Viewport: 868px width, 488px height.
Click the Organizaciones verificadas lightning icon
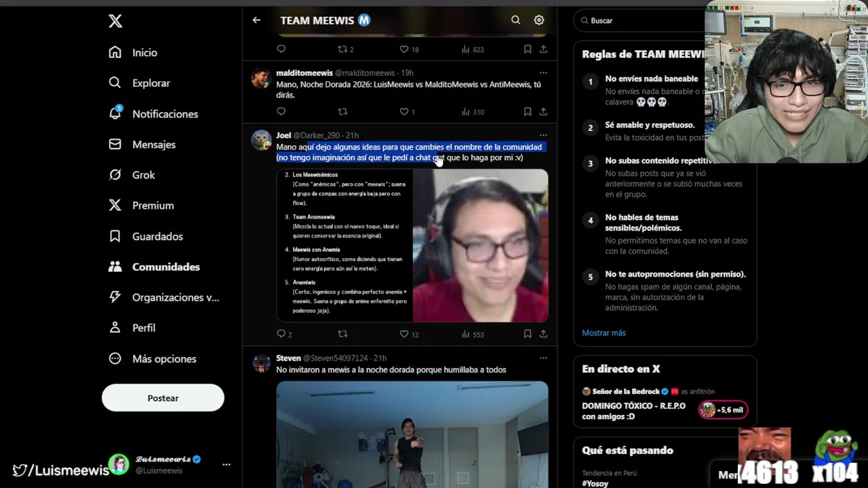pos(115,297)
